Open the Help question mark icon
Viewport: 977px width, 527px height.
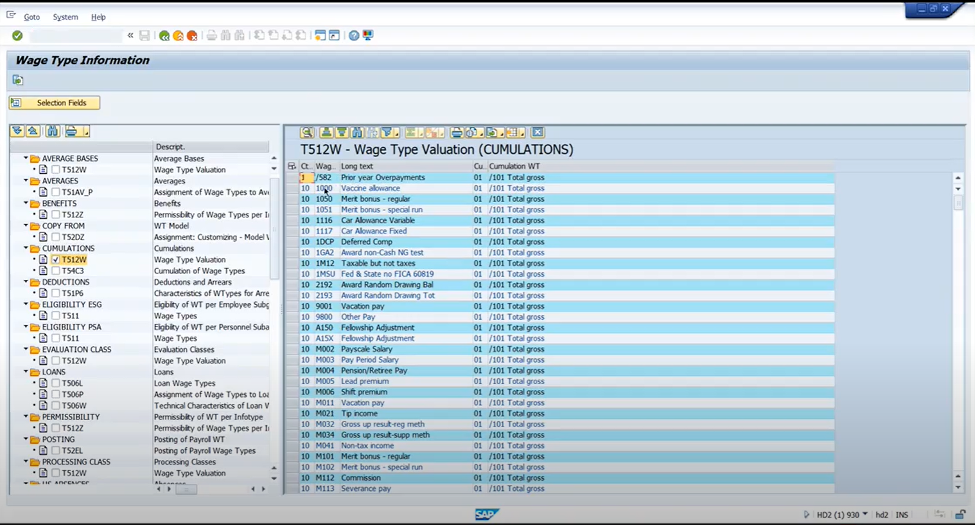353,36
